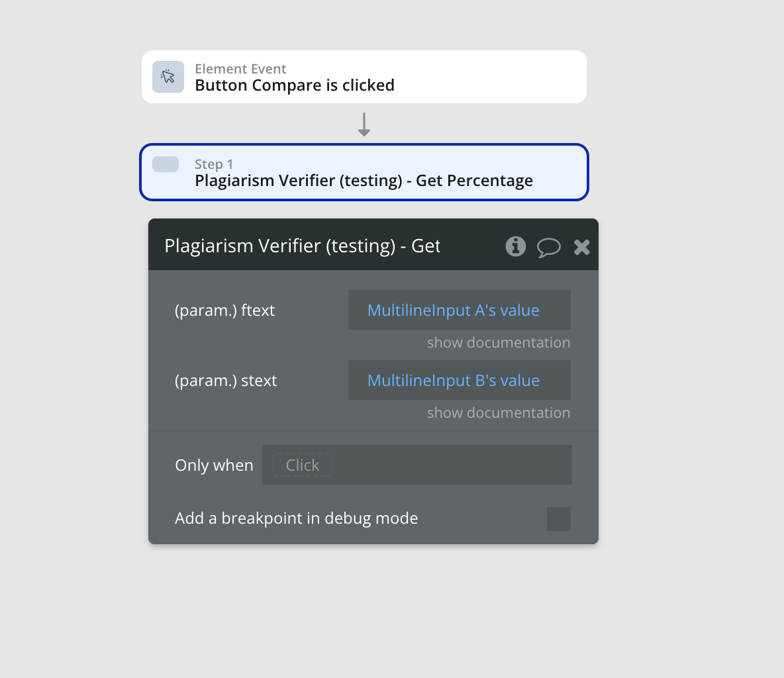784x678 pixels.
Task: Click the Only when label
Action: click(x=214, y=465)
